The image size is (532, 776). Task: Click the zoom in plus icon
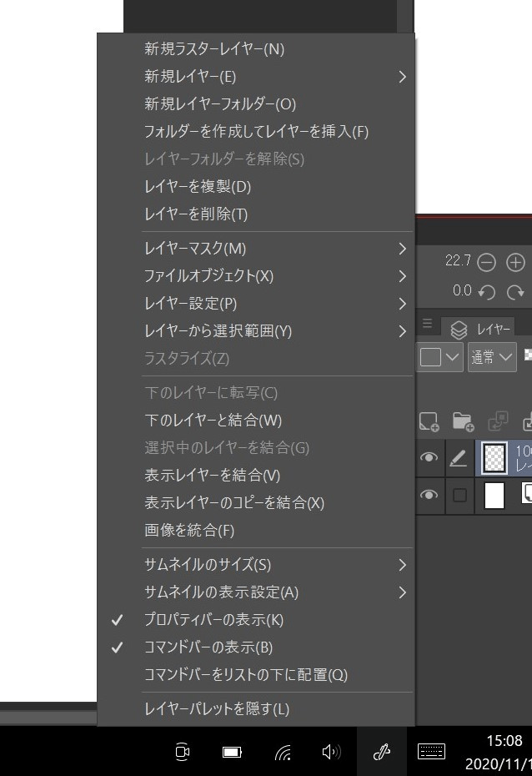point(515,262)
